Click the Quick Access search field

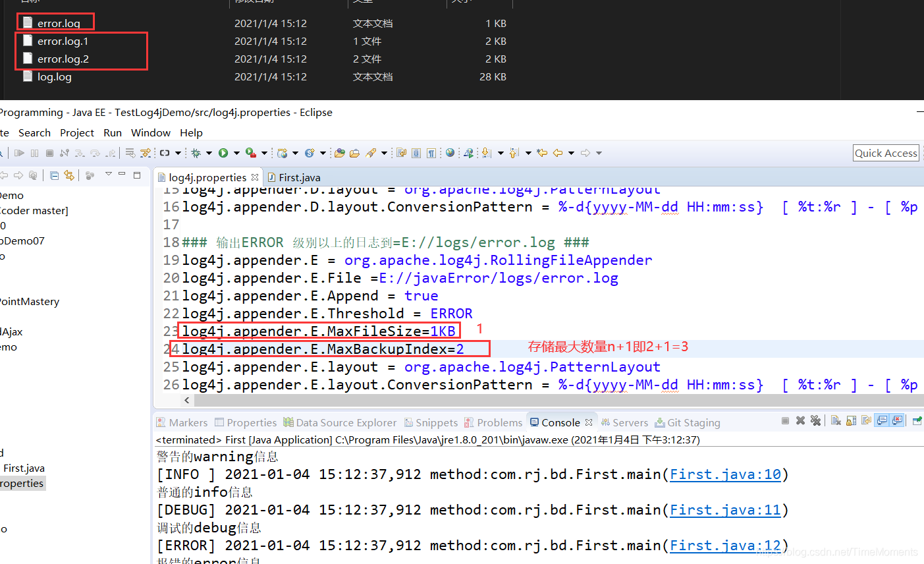(x=886, y=153)
